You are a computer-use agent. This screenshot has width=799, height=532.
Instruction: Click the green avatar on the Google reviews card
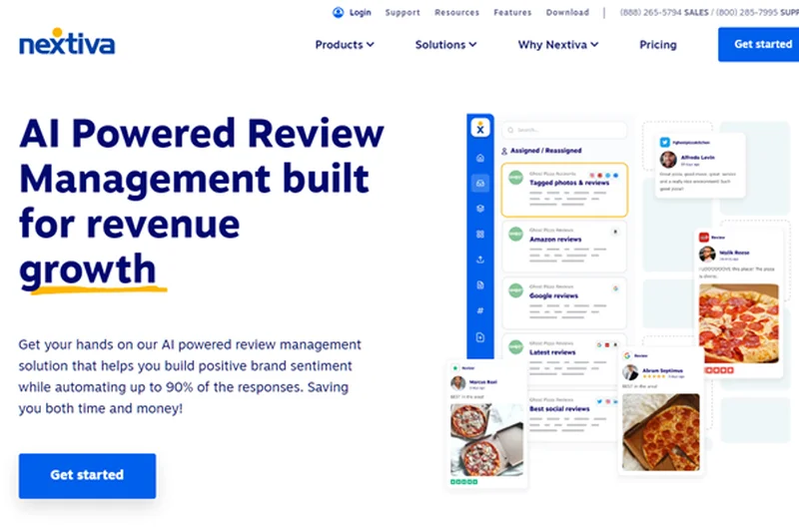tap(515, 290)
